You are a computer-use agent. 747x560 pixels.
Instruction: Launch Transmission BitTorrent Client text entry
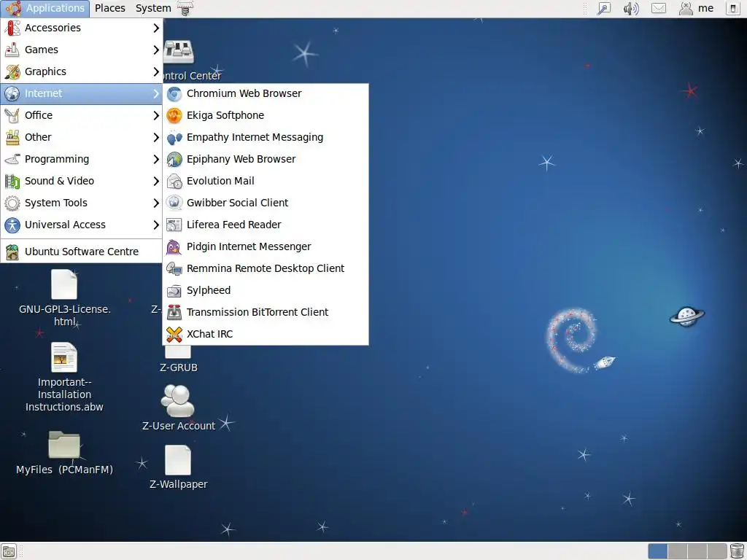click(258, 312)
